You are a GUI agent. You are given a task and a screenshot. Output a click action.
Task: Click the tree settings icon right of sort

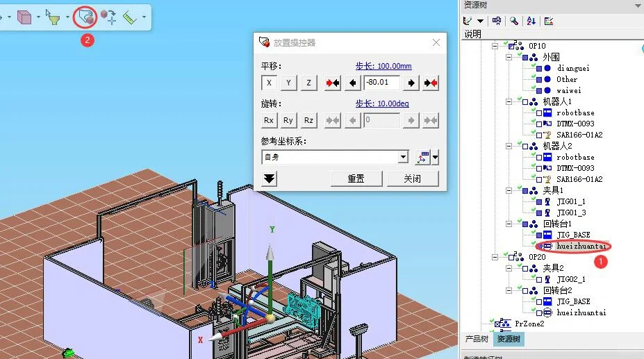(549, 21)
